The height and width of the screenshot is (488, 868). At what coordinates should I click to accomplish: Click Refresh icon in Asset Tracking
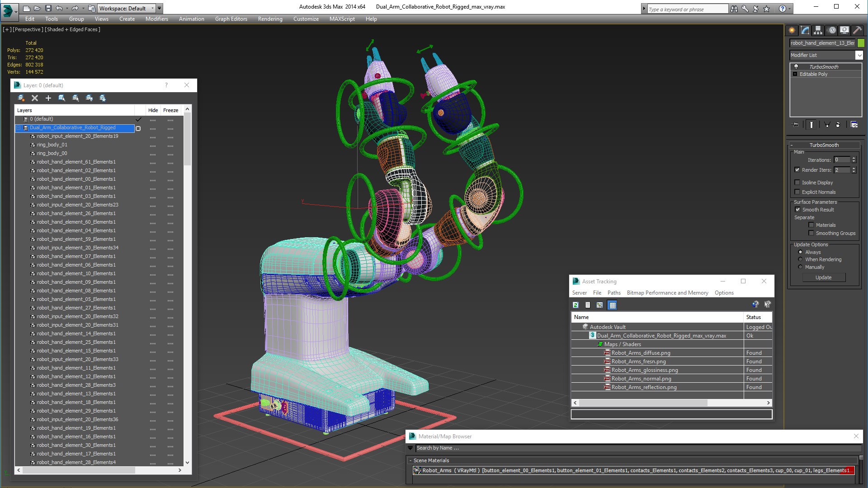576,305
